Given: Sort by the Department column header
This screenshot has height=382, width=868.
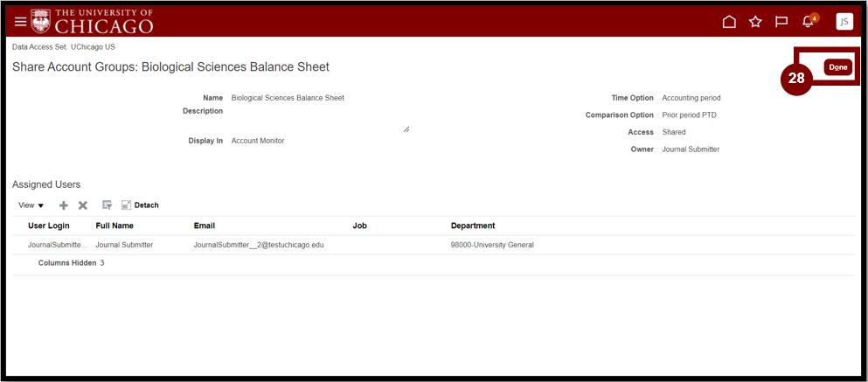Looking at the screenshot, I should pyautogui.click(x=473, y=226).
